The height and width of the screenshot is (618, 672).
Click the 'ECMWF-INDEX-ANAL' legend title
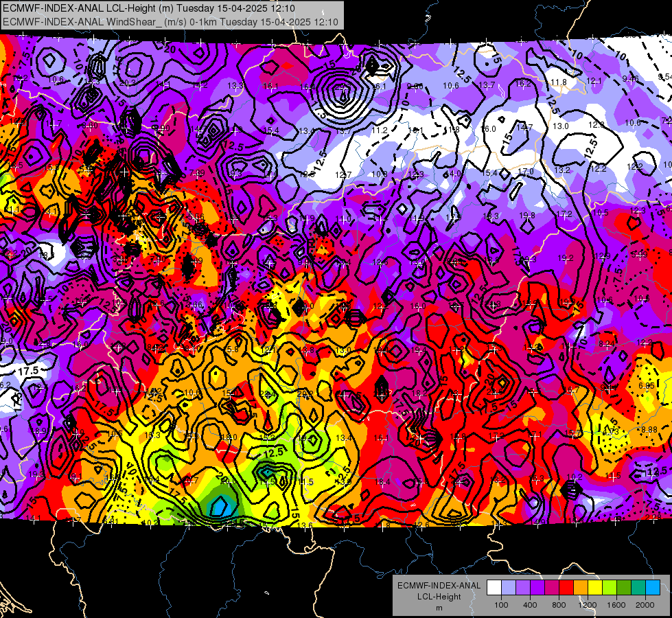(x=439, y=586)
